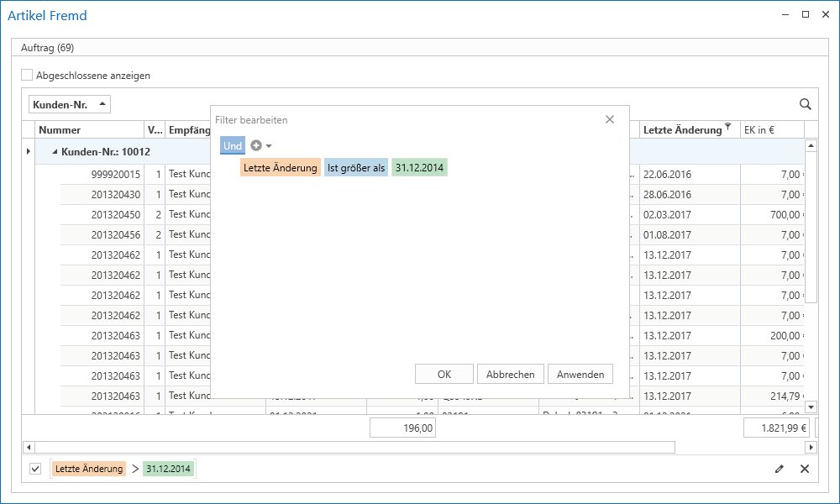The image size is (840, 504).
Task: Collapse the Kunden-Nr.: 10012 group
Action: click(55, 152)
